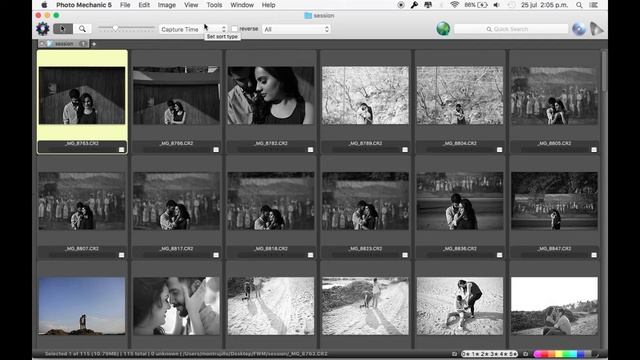
Task: Open the Tools menu
Action: click(x=214, y=5)
